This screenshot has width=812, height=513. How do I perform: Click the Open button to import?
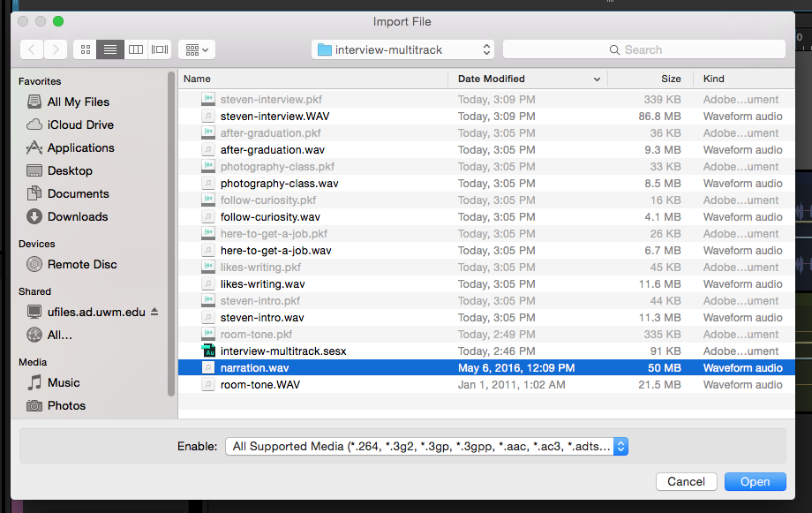(x=755, y=481)
